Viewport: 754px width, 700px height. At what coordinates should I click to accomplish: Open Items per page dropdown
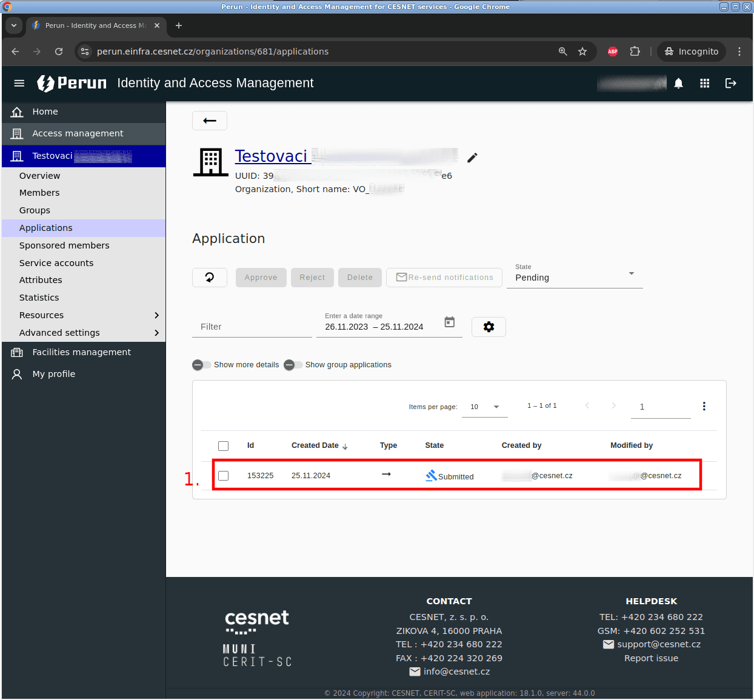coord(485,407)
